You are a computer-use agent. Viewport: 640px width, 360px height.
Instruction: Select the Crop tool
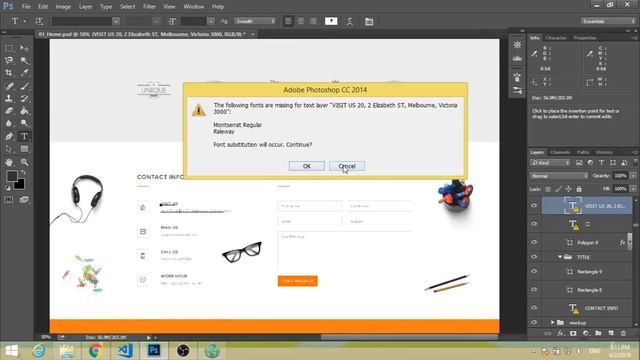coord(9,73)
